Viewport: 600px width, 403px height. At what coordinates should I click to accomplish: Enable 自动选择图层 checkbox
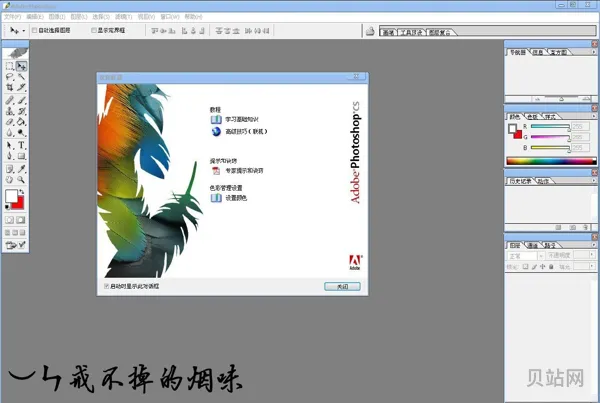click(x=34, y=30)
